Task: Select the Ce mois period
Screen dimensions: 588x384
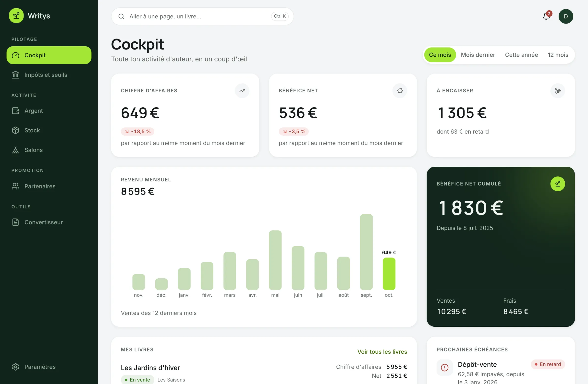Action: [x=440, y=55]
